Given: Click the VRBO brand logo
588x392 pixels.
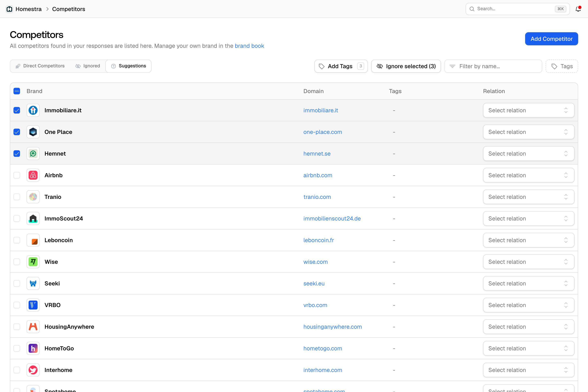Looking at the screenshot, I should [33, 305].
